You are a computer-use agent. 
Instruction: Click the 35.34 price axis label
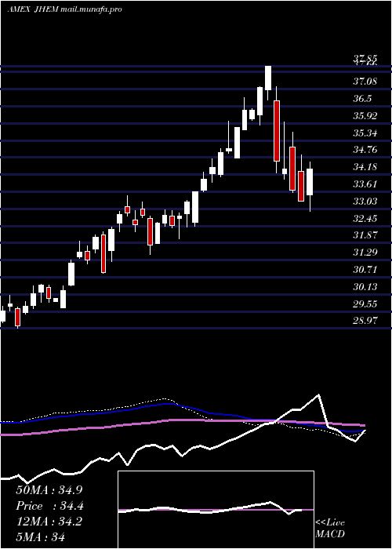click(365, 133)
